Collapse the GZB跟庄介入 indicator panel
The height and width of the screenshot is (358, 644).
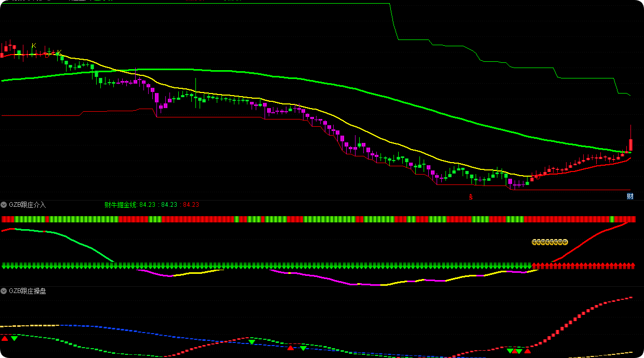tap(4, 205)
